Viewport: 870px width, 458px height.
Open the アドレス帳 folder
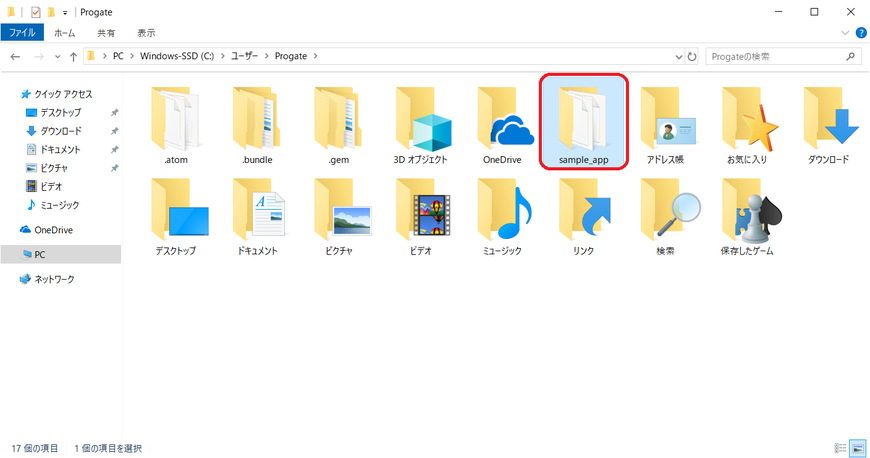(x=665, y=126)
